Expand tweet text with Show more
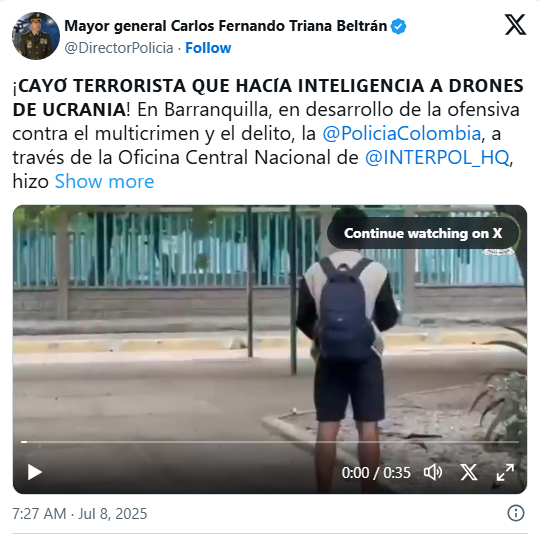The width and height of the screenshot is (540, 534). [x=104, y=181]
